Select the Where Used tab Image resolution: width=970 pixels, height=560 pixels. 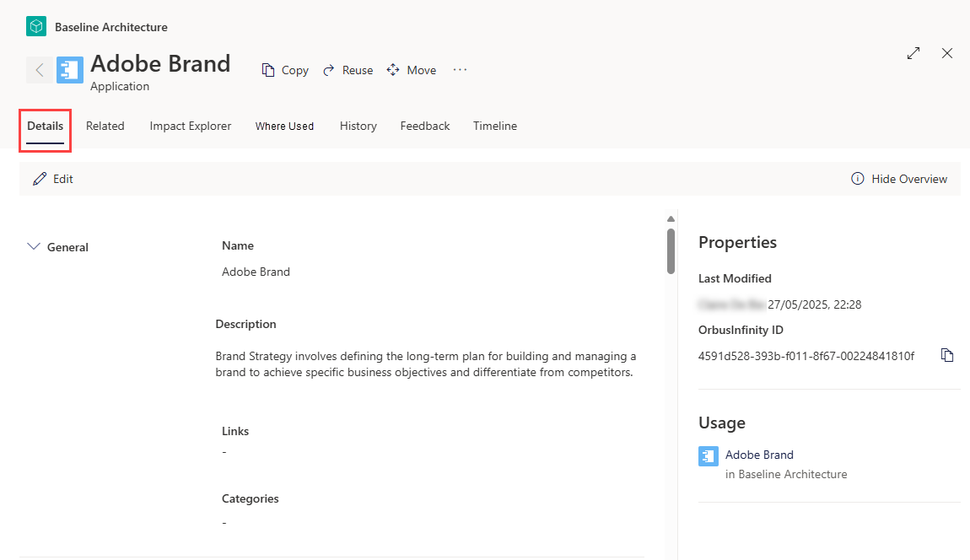284,126
